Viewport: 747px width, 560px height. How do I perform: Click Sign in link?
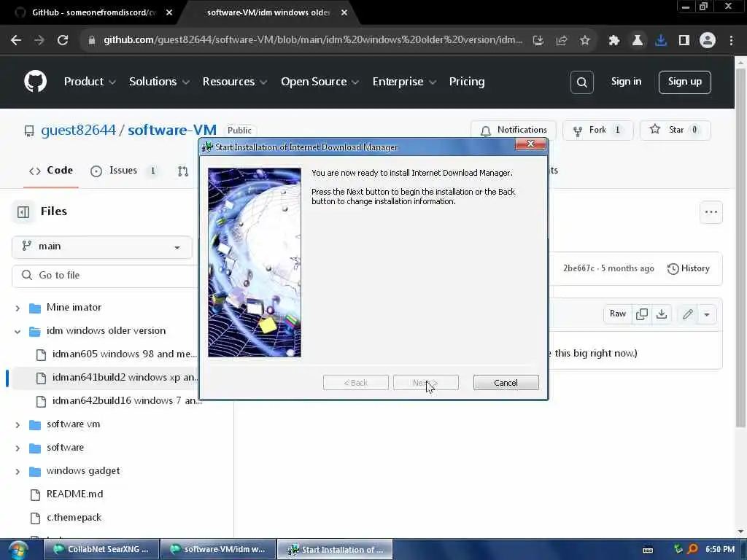(x=626, y=82)
